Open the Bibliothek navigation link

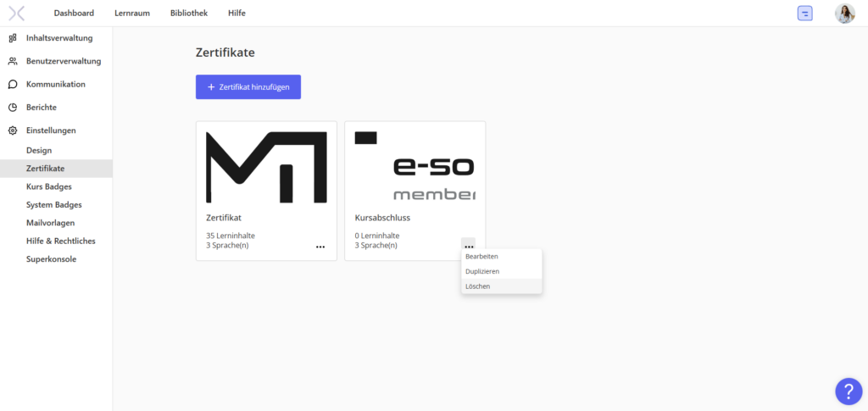189,14
